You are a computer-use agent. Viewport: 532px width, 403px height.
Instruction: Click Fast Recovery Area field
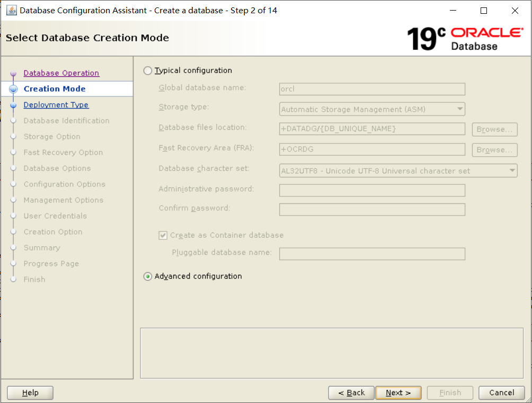372,149
